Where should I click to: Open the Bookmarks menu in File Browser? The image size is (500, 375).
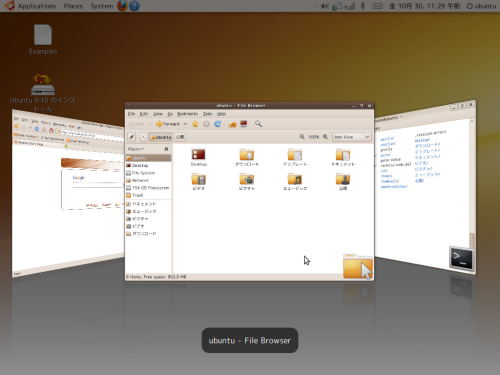point(187,114)
